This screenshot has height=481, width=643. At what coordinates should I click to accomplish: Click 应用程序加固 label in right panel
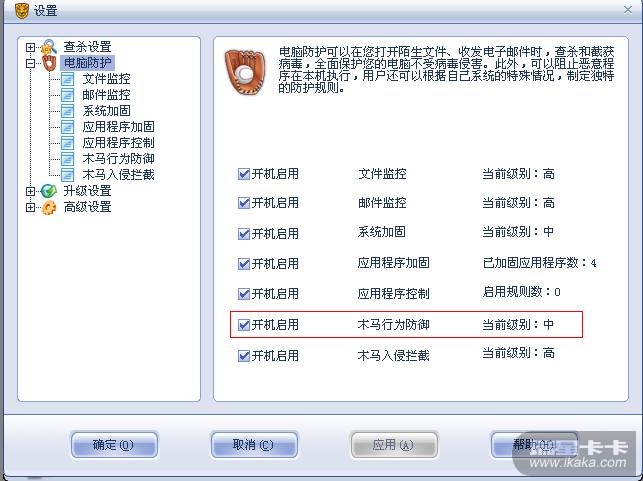point(394,263)
